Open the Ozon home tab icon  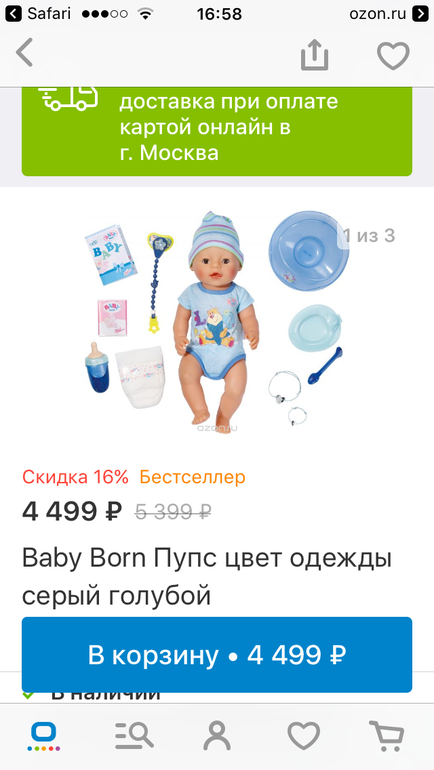[x=44, y=737]
